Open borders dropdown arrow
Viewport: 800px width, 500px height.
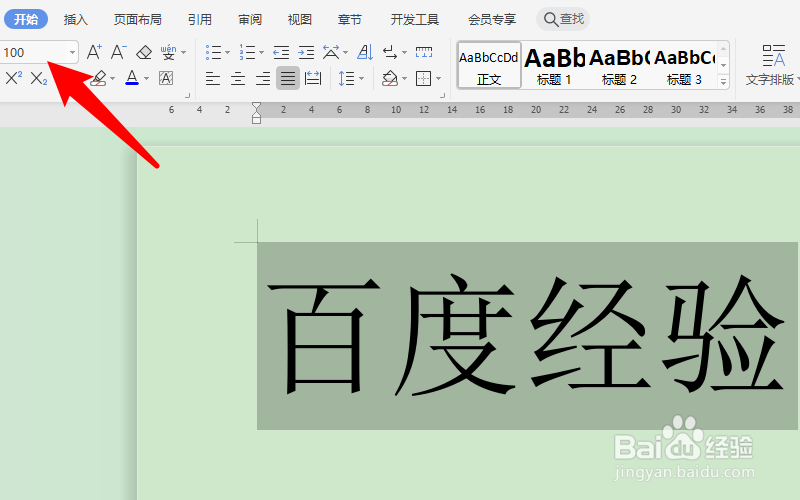(x=438, y=79)
